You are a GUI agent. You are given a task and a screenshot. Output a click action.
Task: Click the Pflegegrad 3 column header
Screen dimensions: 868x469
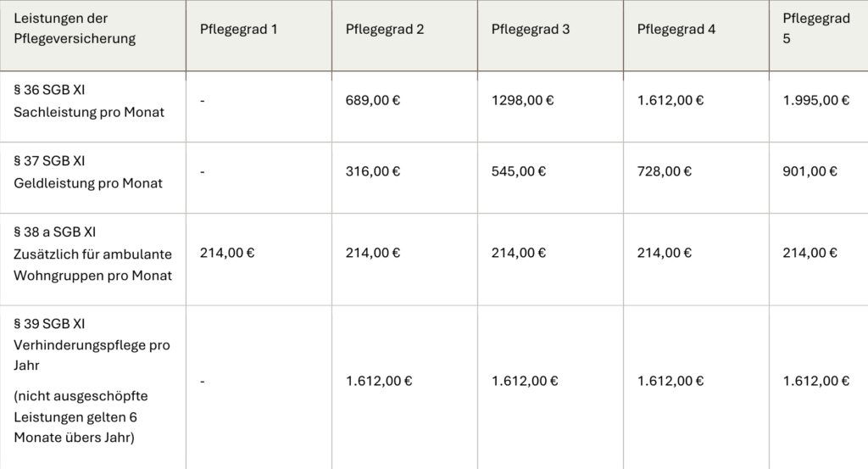point(531,30)
